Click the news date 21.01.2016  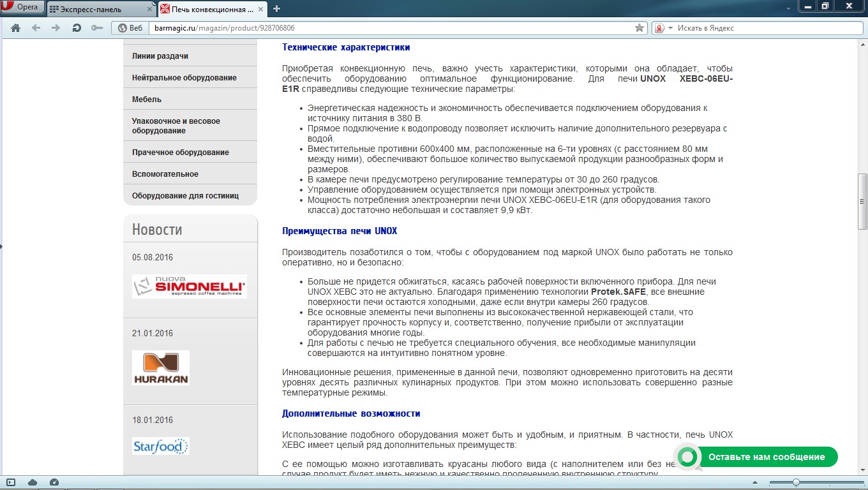[153, 334]
